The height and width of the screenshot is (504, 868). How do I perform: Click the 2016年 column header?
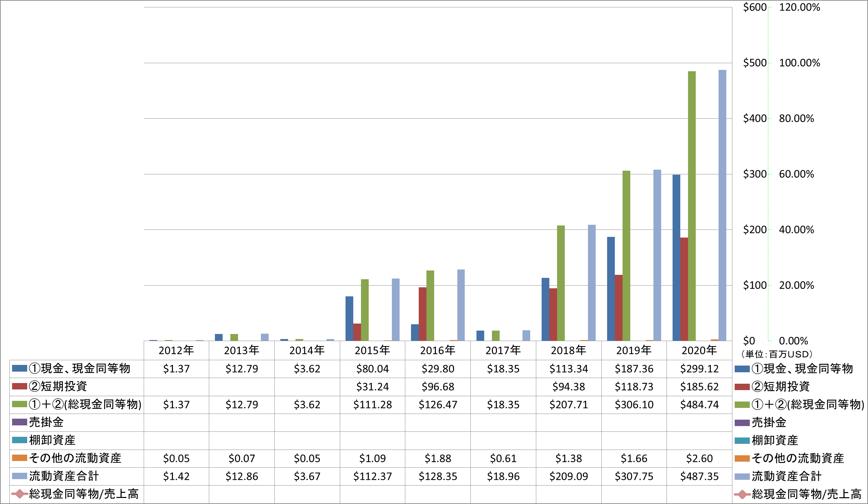pos(438,350)
